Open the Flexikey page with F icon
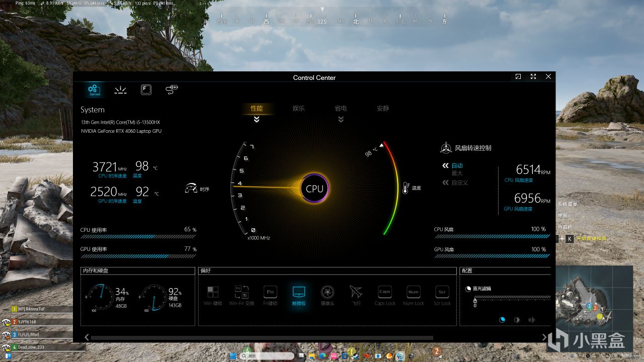Viewport: 644px width, 362px height. (x=146, y=89)
